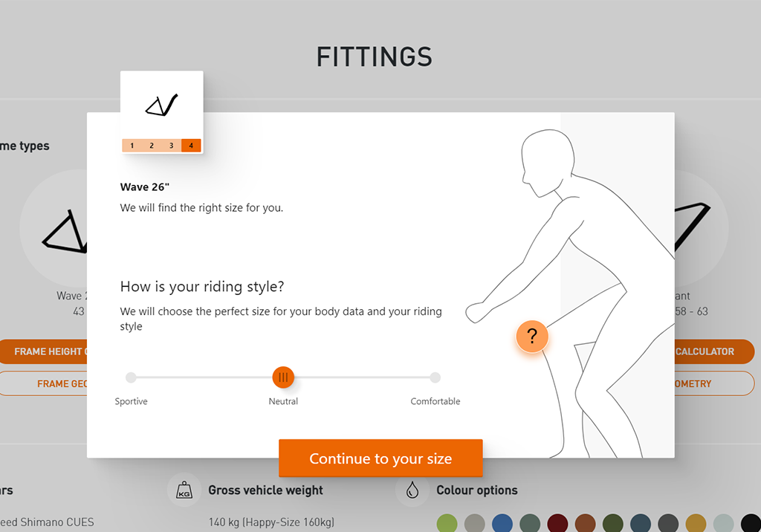The image size is (761, 532).
Task: Click the Wave frame icon thumbnail
Action: [161, 105]
